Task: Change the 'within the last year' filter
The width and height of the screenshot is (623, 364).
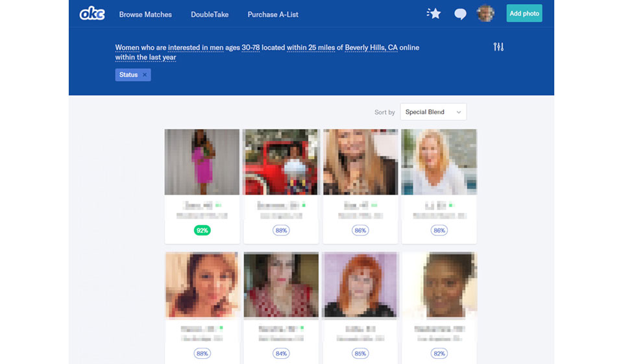Action: (145, 58)
